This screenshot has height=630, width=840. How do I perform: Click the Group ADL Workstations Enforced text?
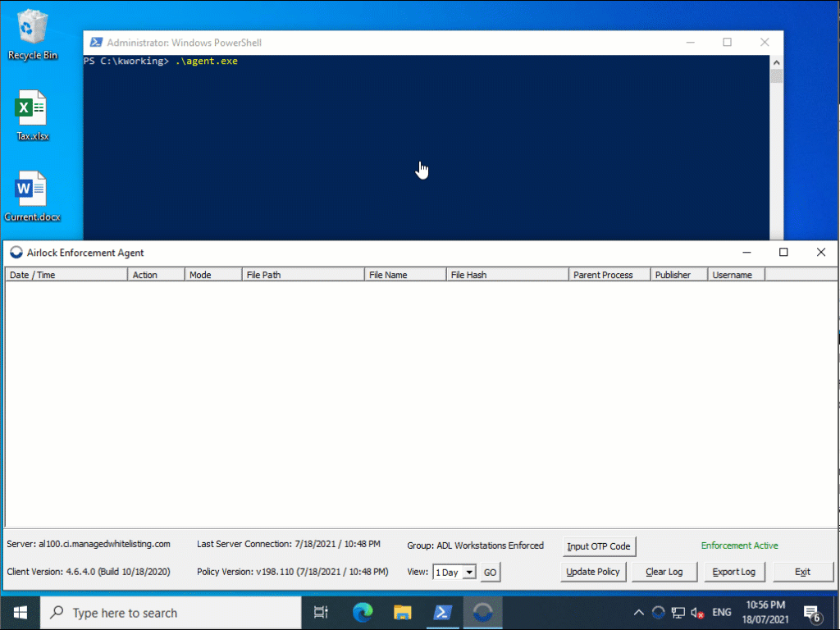click(475, 546)
